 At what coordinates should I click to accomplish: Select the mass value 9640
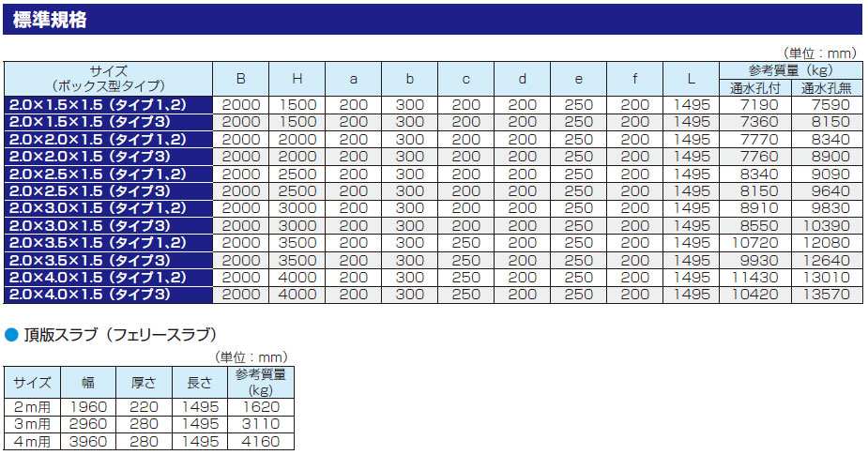[x=830, y=191]
